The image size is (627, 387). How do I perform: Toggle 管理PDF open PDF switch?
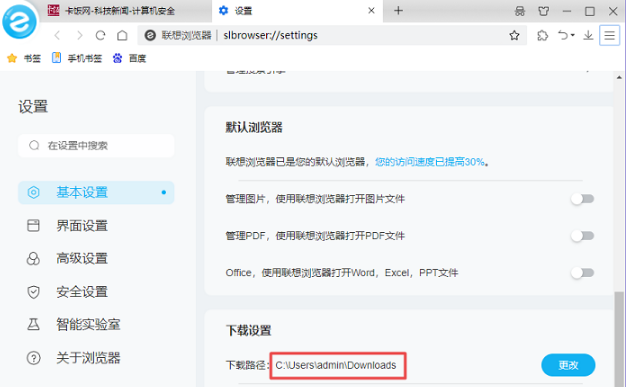[x=582, y=236]
